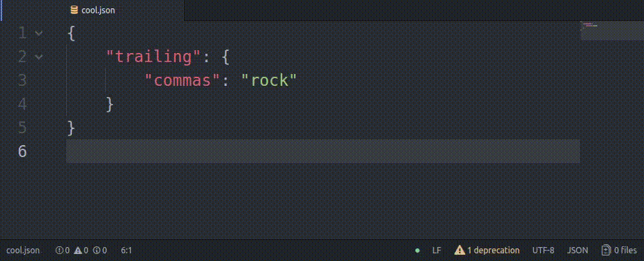Click line number 5 in the gutter
644x261 pixels.
tap(22, 128)
